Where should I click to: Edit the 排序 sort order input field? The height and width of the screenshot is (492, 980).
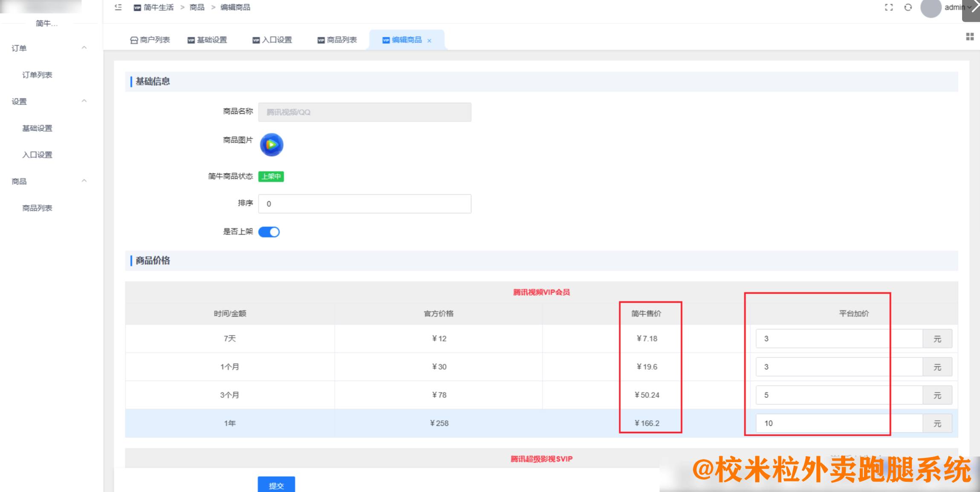click(x=365, y=204)
